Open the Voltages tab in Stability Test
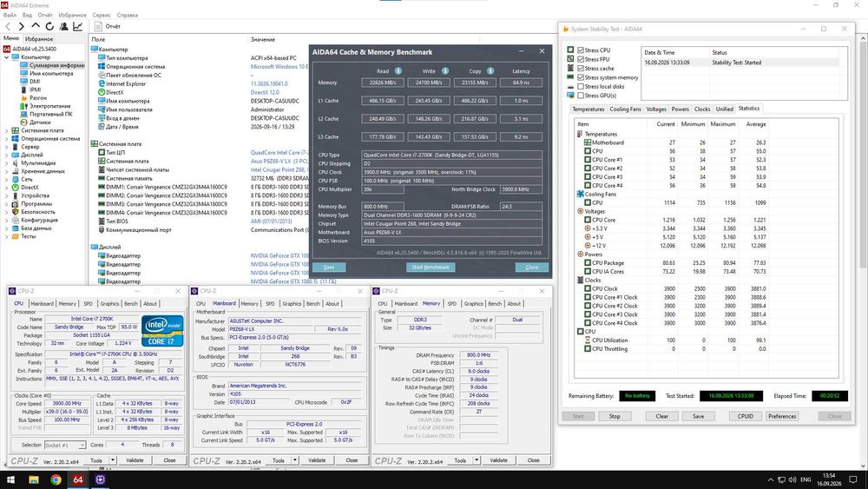Screen dimensions: 868x489 [x=656, y=109]
